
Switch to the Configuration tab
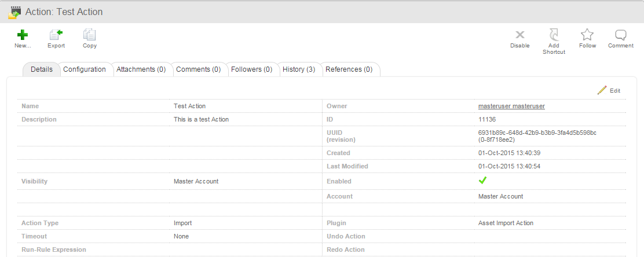(x=85, y=69)
